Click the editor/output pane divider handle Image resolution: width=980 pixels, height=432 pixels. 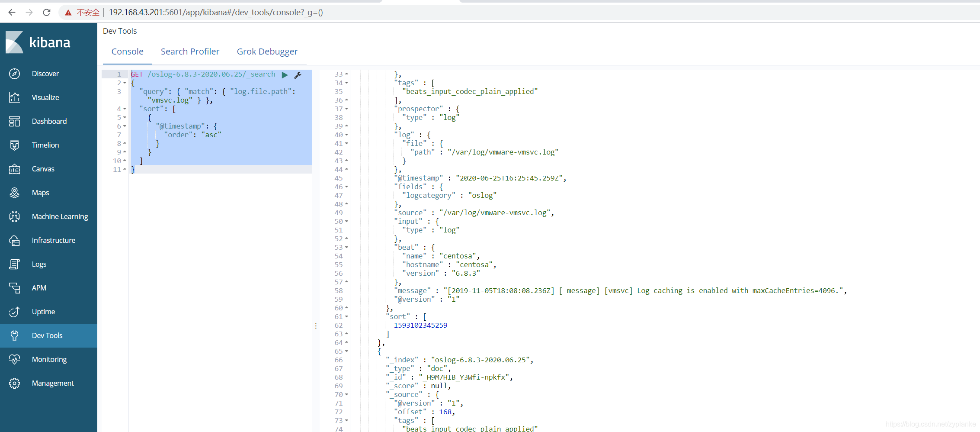316,326
